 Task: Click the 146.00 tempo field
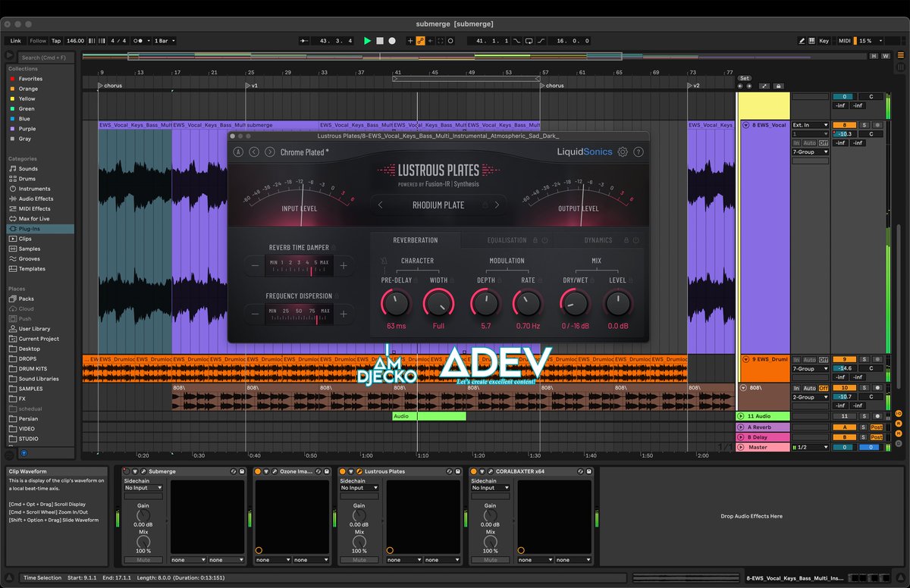click(75, 41)
